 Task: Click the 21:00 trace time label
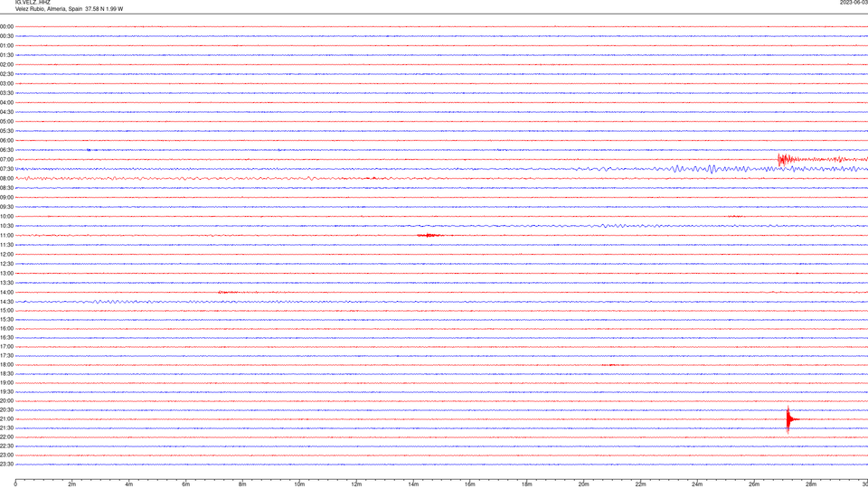coord(6,418)
